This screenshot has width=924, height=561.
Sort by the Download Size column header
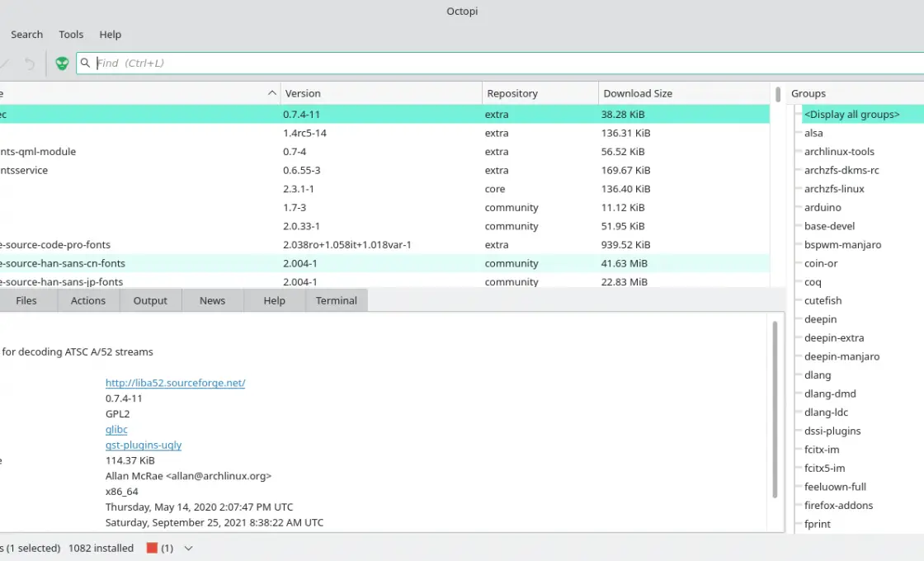point(684,93)
